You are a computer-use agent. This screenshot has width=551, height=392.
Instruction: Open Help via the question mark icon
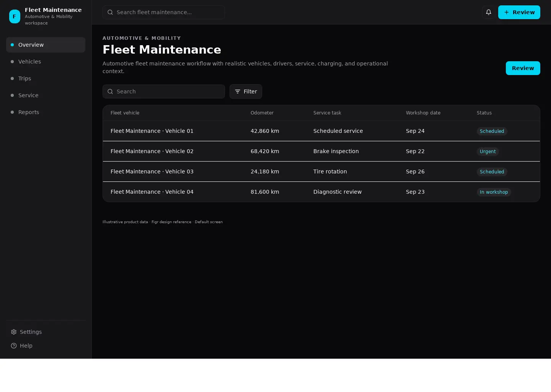tap(14, 346)
